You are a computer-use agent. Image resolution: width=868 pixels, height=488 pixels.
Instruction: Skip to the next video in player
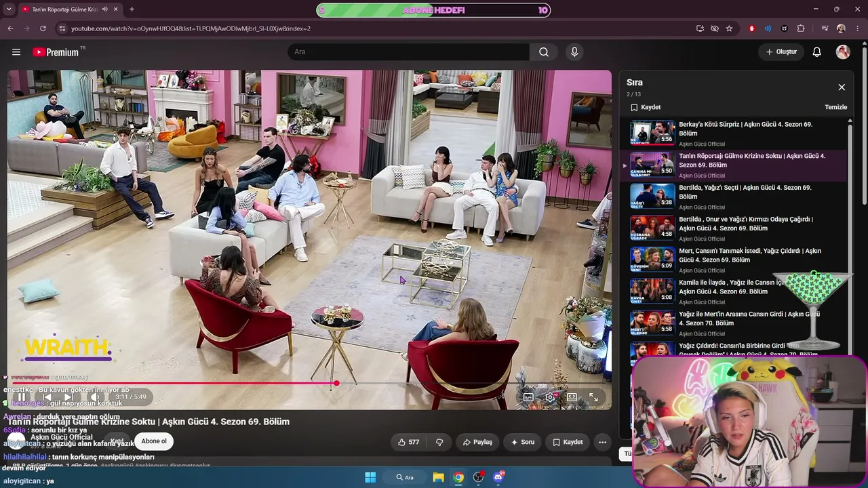tap(68, 397)
